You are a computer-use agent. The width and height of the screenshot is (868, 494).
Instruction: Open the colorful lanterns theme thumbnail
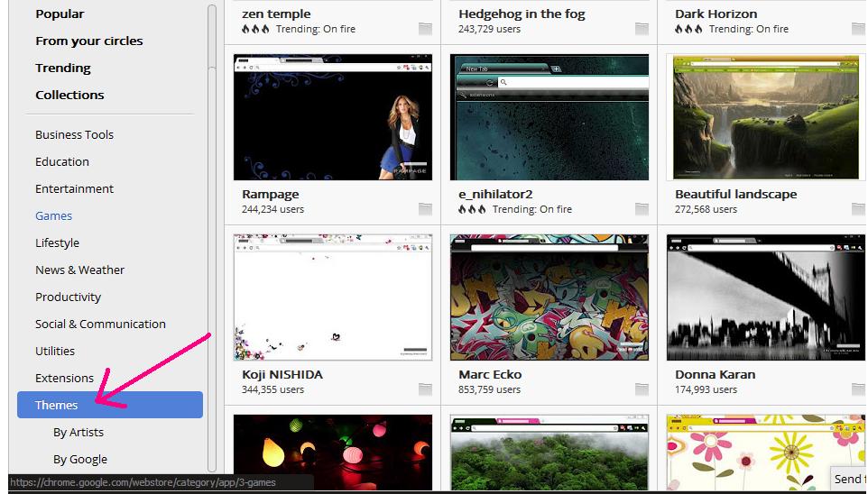click(333, 453)
